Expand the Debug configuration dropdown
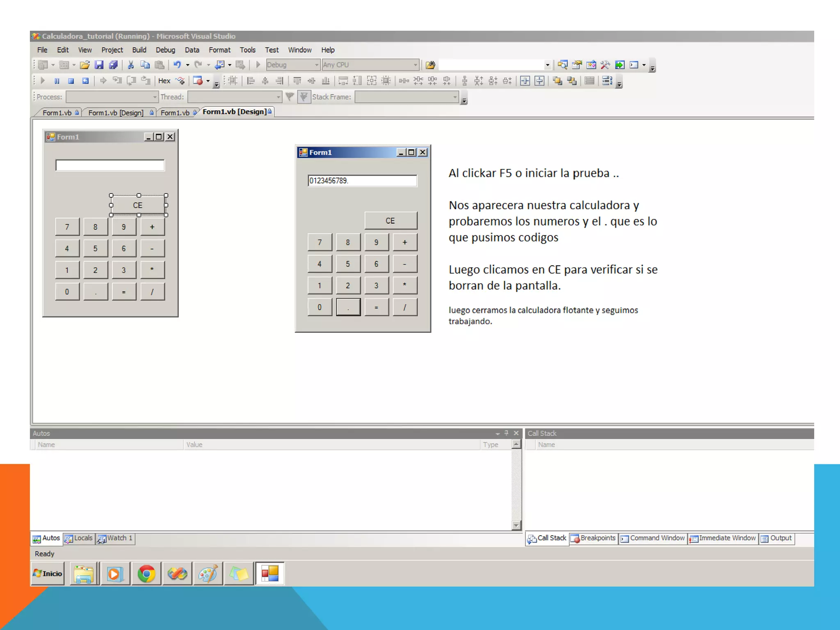This screenshot has width=840, height=630. pos(316,65)
